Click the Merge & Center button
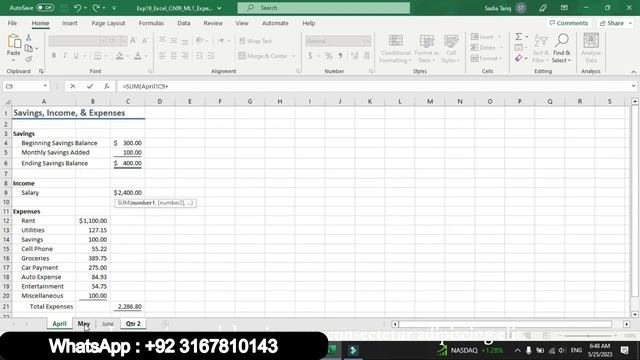The image size is (640, 360). 264,56
